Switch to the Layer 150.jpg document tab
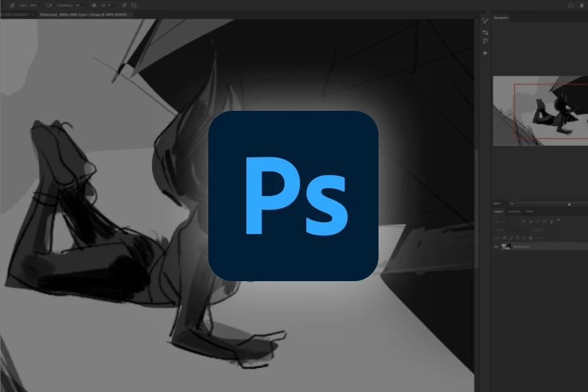The image size is (588, 392). [x=83, y=15]
